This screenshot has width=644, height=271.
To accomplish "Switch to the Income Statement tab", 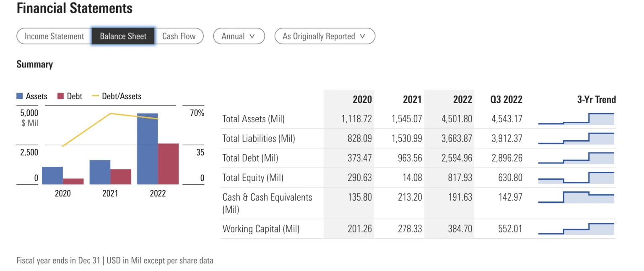I will 54,36.
